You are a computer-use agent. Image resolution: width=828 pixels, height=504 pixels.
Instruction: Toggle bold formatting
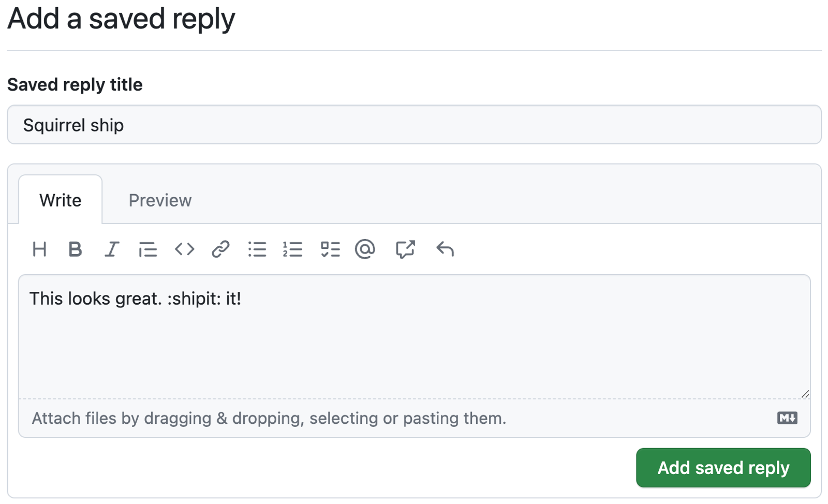(76, 249)
